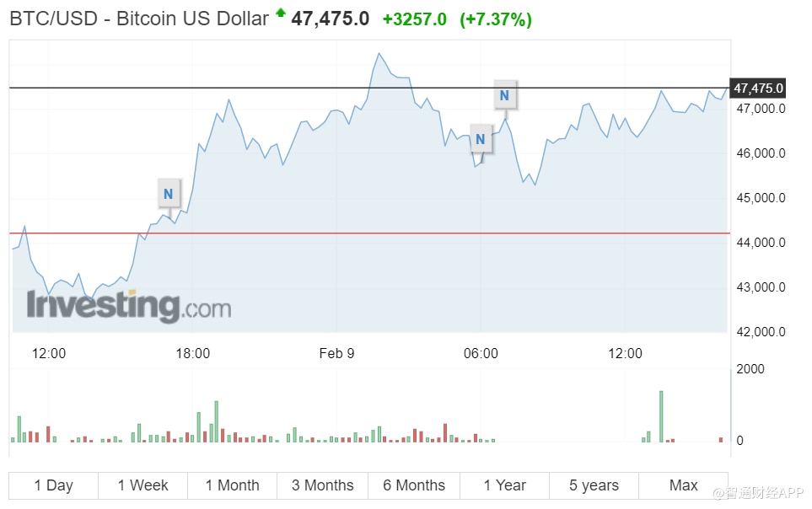Click the +3257.0 price change value
The image size is (812, 509).
414,19
